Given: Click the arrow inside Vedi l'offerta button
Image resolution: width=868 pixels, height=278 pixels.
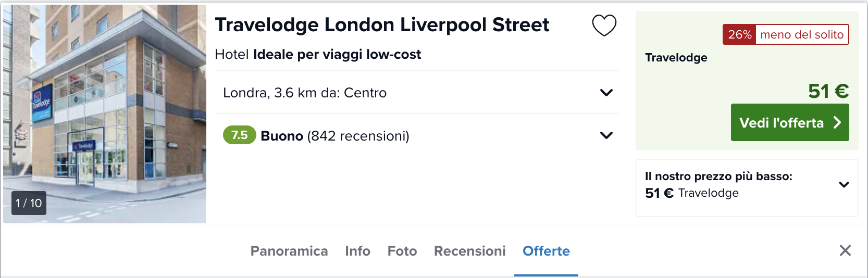Looking at the screenshot, I should click(837, 122).
